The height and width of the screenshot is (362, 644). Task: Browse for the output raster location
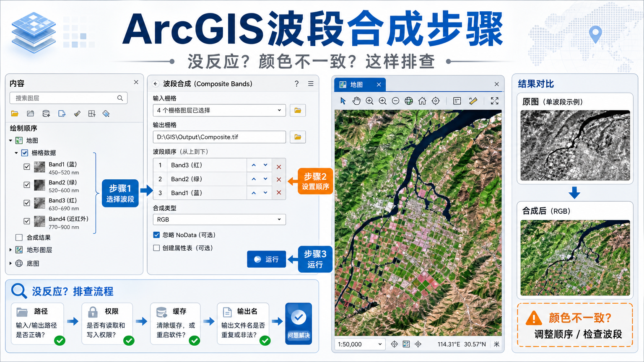pos(298,137)
